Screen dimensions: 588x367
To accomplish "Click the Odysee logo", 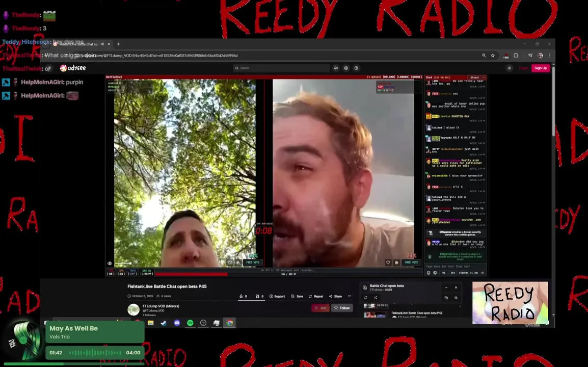I will click(73, 68).
